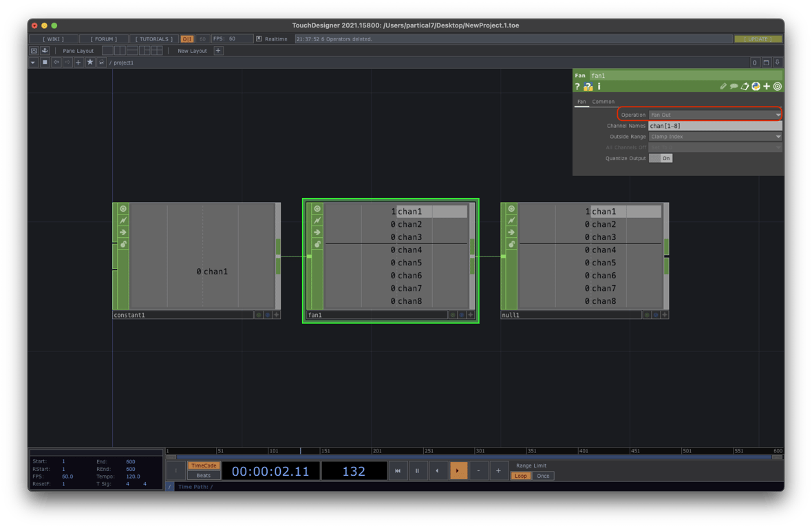Click the plus icon in parameter header
812x528 pixels.
[767, 87]
